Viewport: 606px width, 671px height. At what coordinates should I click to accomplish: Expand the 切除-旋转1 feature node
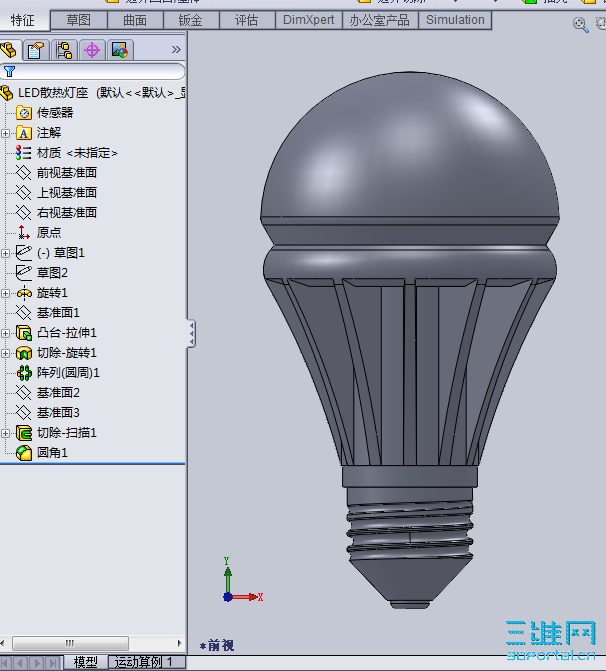(x=5, y=353)
